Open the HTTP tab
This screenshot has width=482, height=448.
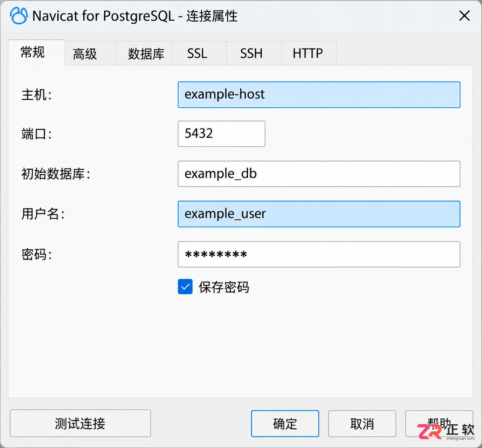(x=309, y=54)
